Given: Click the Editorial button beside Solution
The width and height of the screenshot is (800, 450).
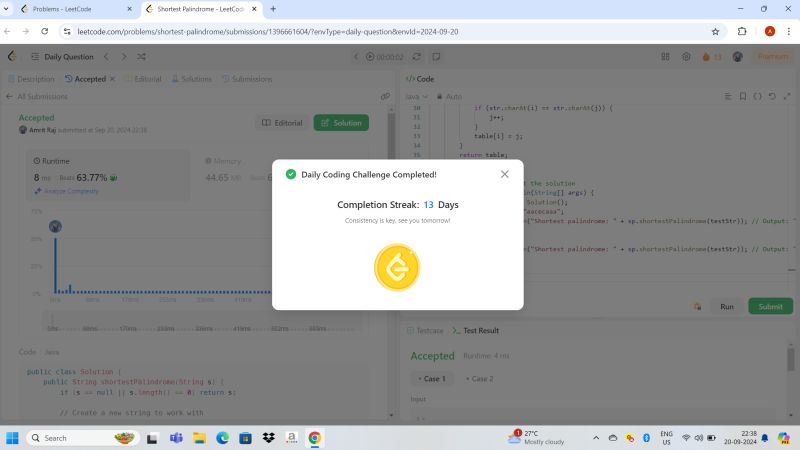Looking at the screenshot, I should click(x=282, y=123).
